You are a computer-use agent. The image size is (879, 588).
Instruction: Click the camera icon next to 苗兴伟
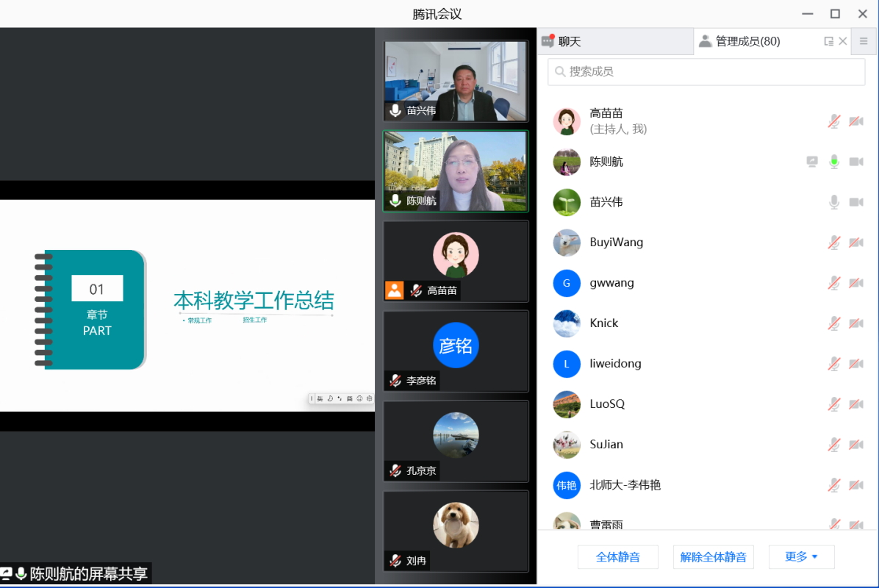coord(855,202)
